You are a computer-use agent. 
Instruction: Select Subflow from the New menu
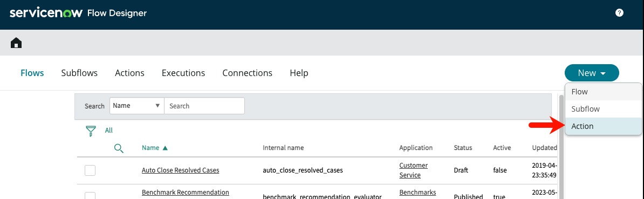(603, 109)
